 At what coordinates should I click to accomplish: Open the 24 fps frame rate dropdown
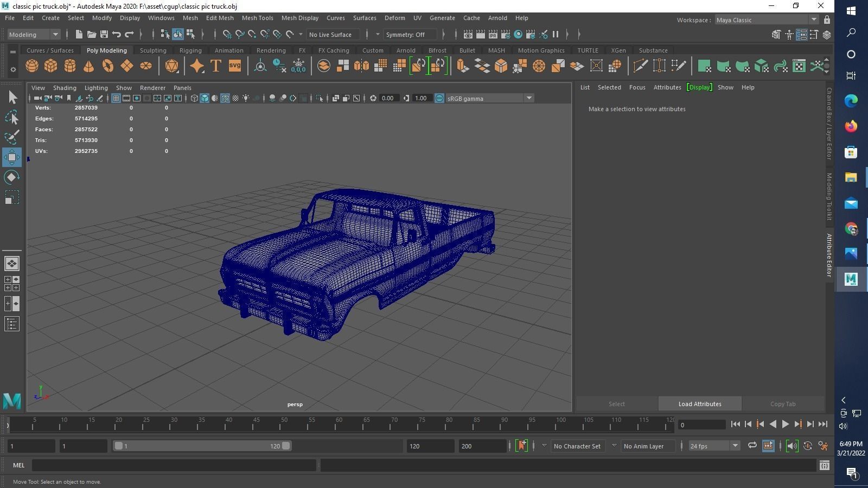[x=714, y=446]
